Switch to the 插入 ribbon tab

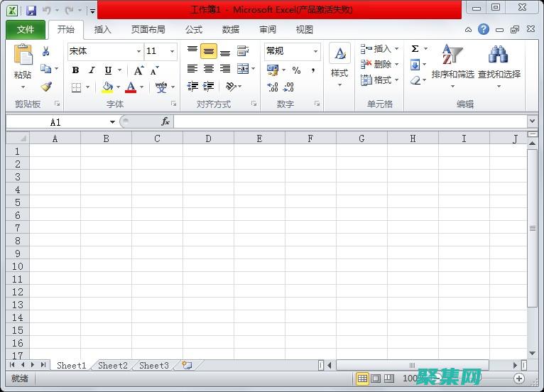click(102, 30)
